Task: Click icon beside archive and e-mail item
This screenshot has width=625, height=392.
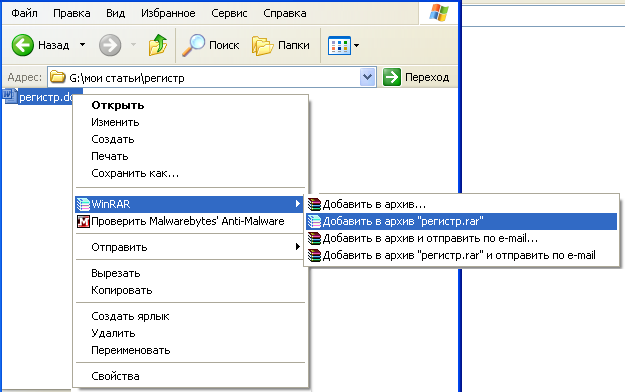Action: coord(314,238)
